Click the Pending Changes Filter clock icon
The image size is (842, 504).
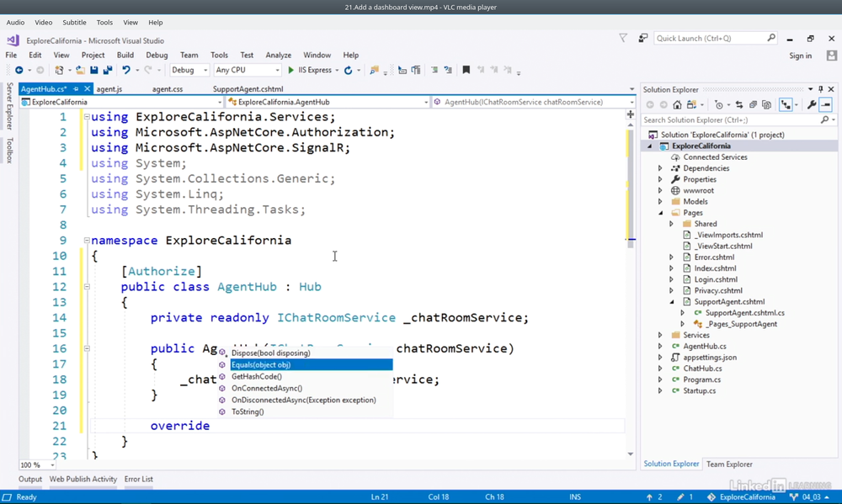pos(719,105)
